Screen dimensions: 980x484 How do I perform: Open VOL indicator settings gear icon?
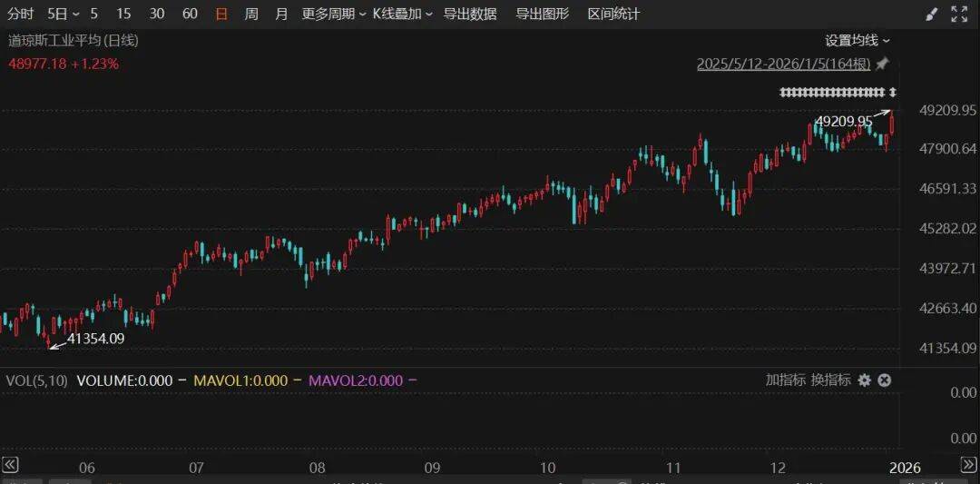pos(864,380)
